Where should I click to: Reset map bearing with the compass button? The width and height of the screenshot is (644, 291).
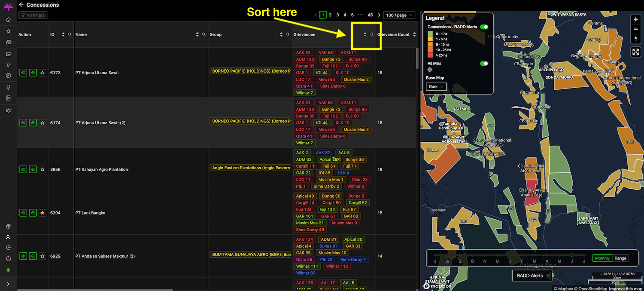tap(636, 39)
